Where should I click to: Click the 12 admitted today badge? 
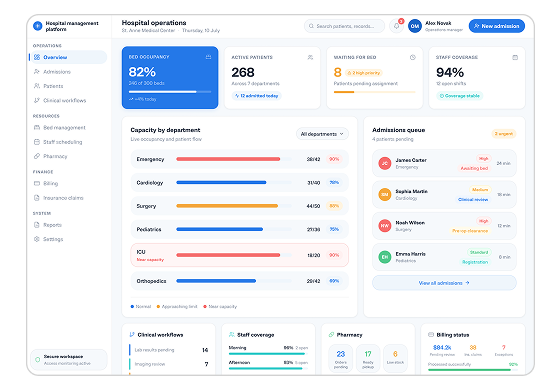click(x=256, y=96)
